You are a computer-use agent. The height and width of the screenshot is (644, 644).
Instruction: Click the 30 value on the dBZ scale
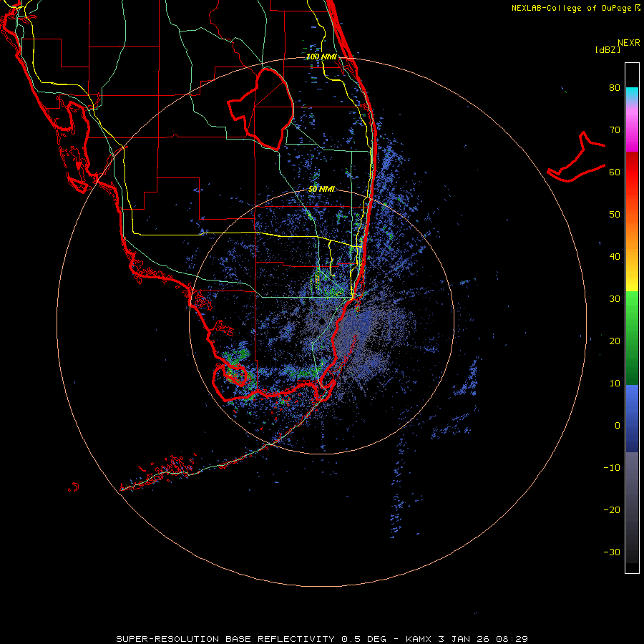pyautogui.click(x=615, y=299)
